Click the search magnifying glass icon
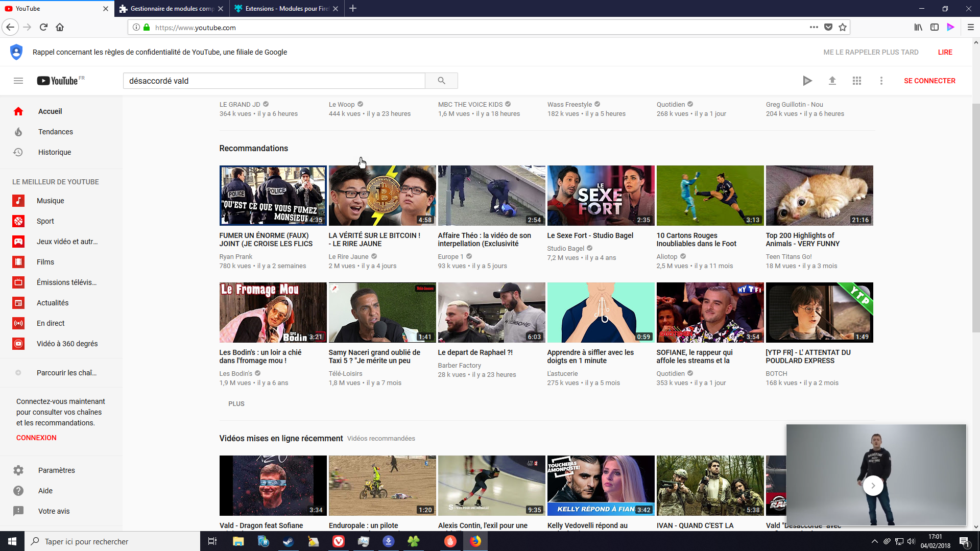 441,80
